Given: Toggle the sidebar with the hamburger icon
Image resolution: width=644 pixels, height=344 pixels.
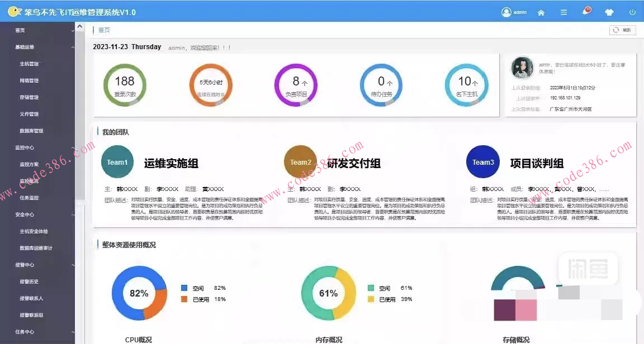Looking at the screenshot, I should 563,11.
